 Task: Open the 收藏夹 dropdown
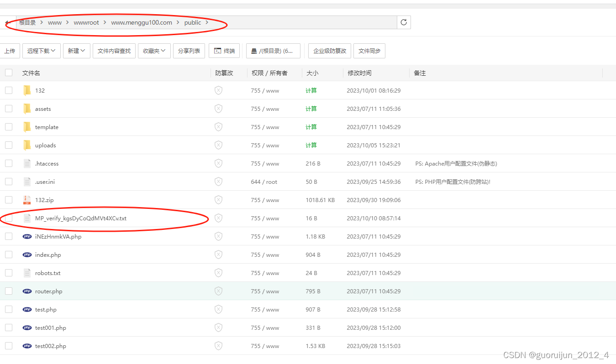click(154, 51)
